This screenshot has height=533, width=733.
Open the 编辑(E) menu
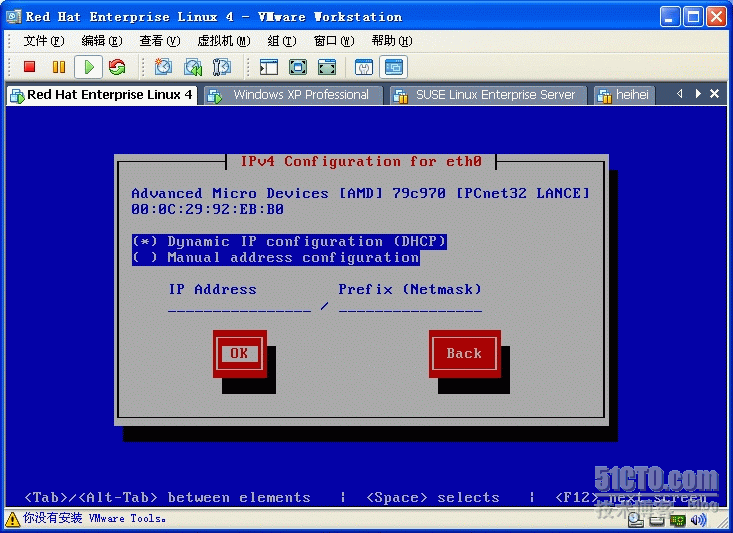[x=101, y=41]
